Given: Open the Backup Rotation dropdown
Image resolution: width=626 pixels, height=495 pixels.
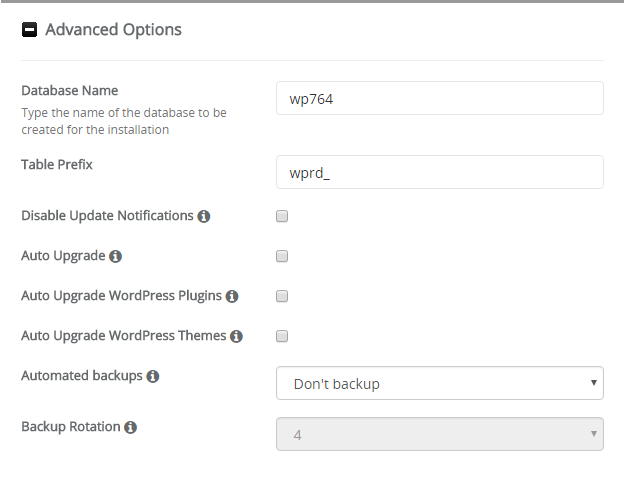Looking at the screenshot, I should [x=440, y=434].
